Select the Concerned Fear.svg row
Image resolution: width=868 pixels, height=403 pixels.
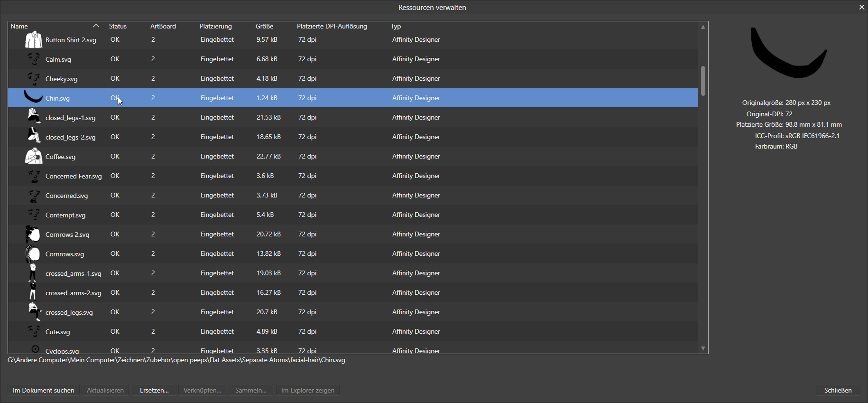tap(74, 176)
